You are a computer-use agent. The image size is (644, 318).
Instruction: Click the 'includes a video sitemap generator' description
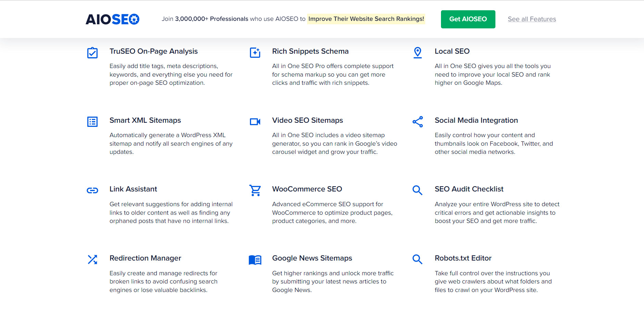334,144
